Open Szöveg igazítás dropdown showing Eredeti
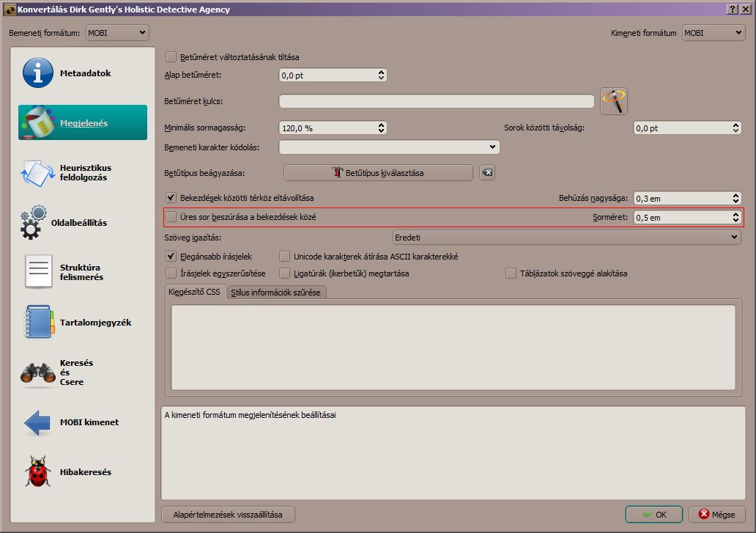The width and height of the screenshot is (756, 533). click(x=566, y=238)
